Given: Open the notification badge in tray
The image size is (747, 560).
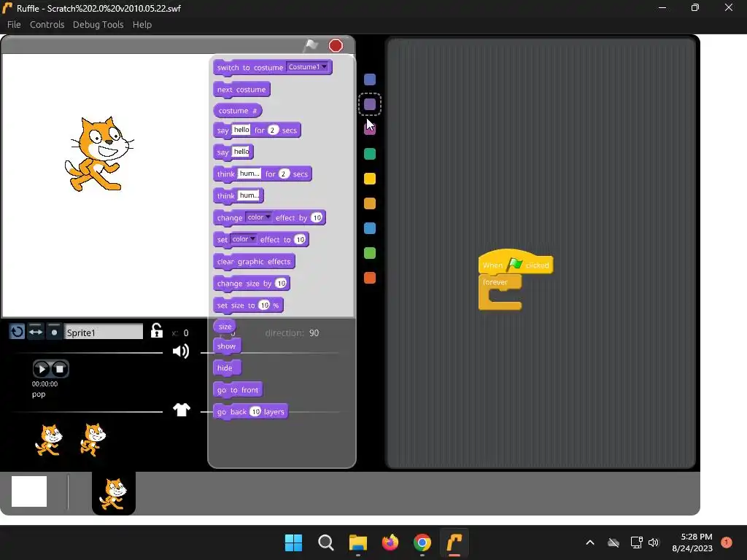Looking at the screenshot, I should (x=727, y=542).
